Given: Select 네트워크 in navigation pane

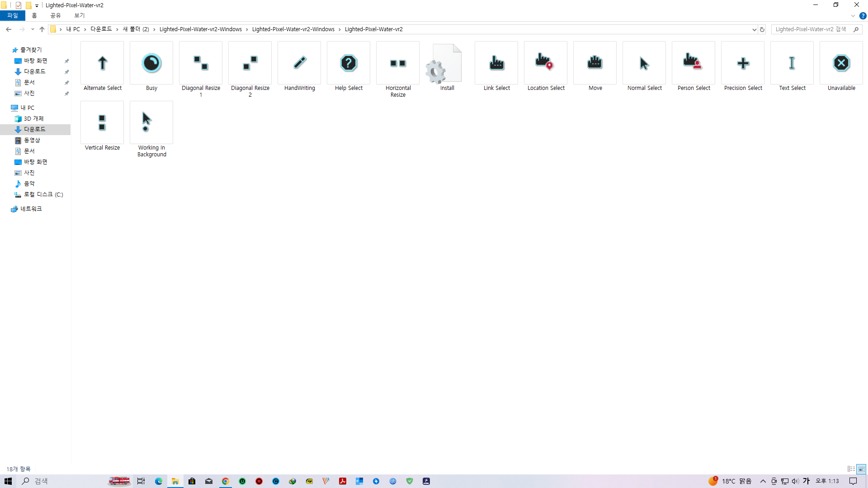Looking at the screenshot, I should coord(31,209).
